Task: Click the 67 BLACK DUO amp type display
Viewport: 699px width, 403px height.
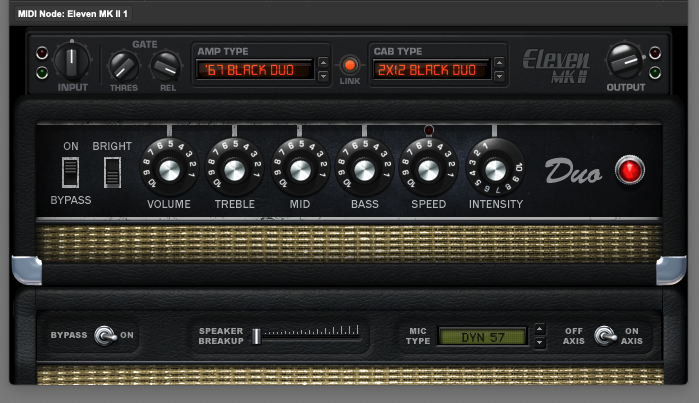Action: coord(255,70)
